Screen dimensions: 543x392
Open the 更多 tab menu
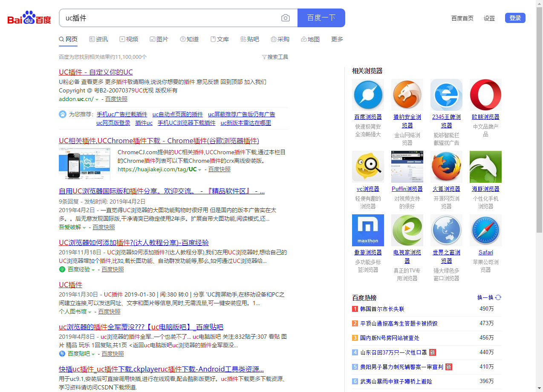click(x=337, y=39)
